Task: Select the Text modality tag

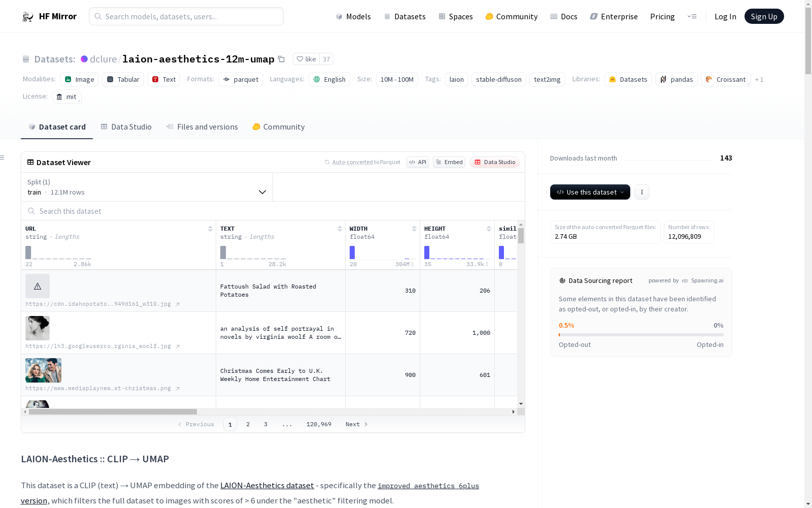Action: point(163,79)
